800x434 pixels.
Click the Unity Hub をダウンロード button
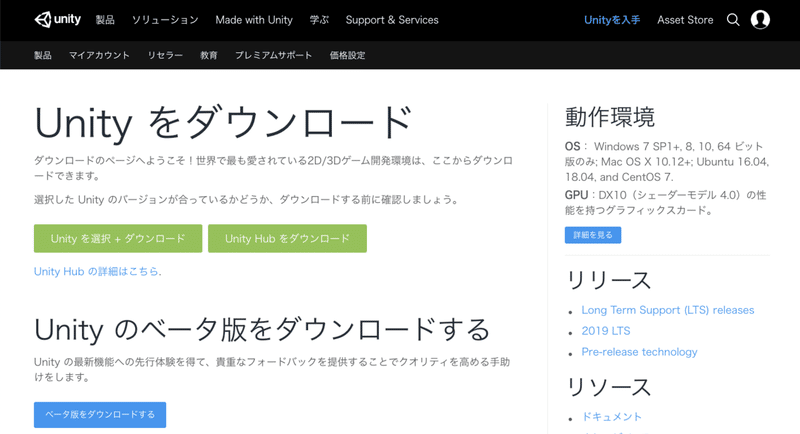tap(287, 238)
